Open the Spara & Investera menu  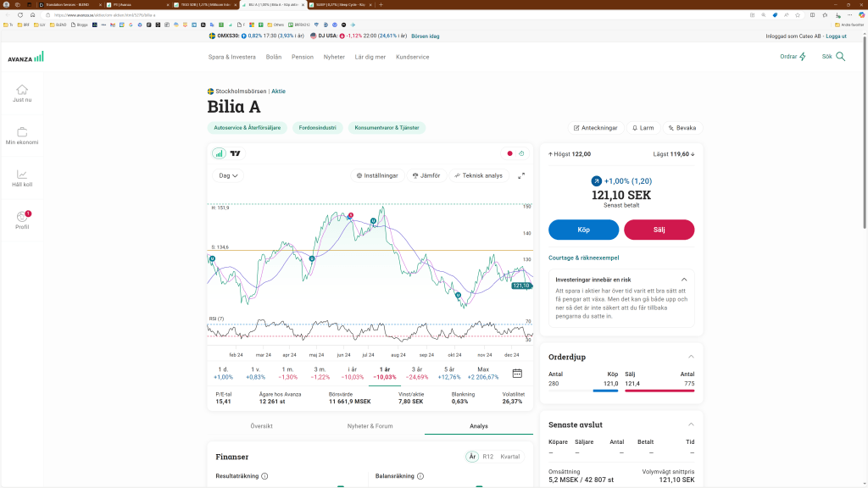point(231,57)
